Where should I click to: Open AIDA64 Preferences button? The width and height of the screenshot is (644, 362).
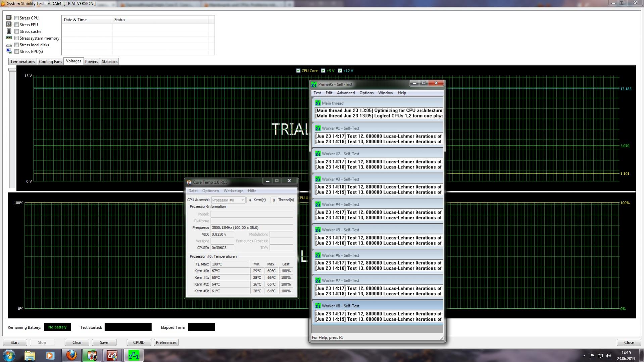(x=166, y=343)
